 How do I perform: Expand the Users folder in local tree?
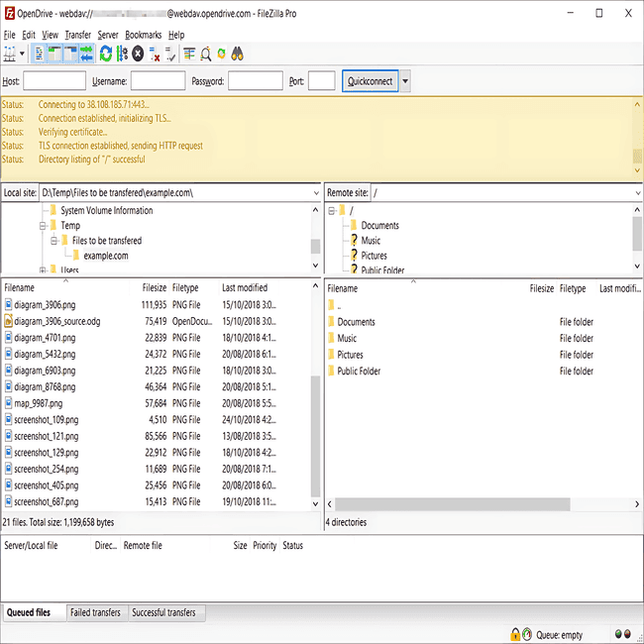[43, 270]
